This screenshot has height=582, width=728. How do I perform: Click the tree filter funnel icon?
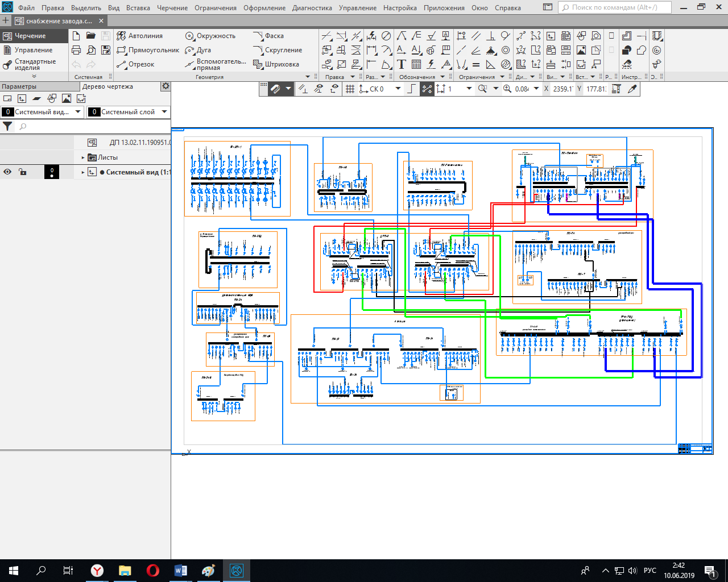pos(7,126)
